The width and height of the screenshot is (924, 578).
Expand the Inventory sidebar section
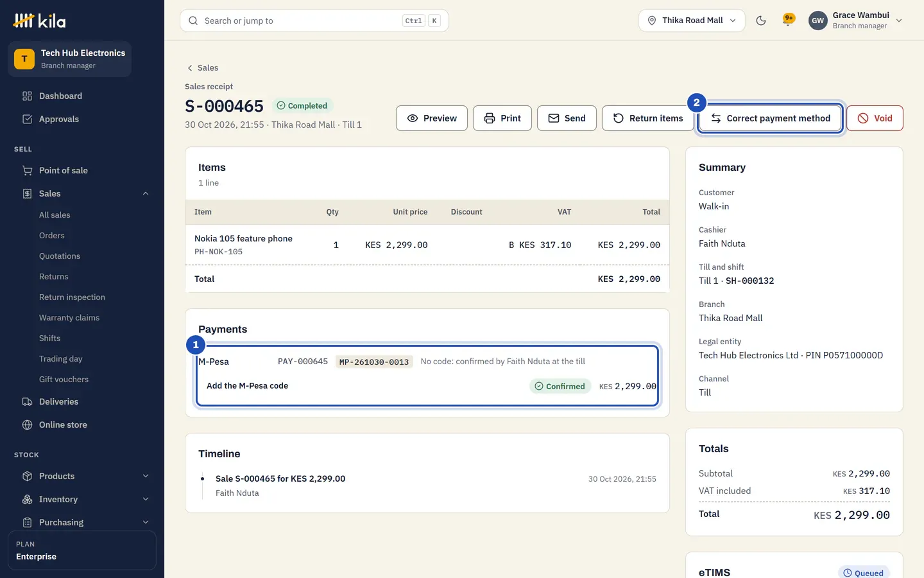82,499
